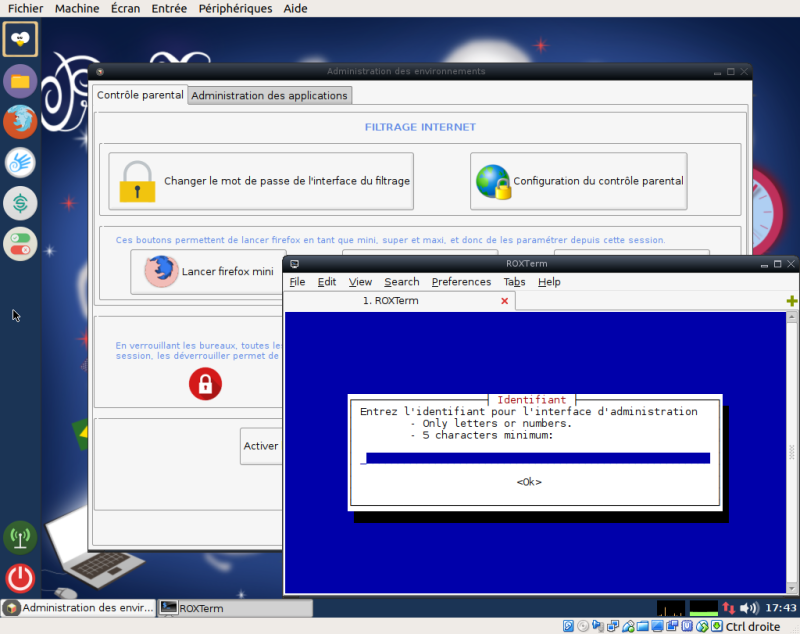Switch to Administration des applications tab
This screenshot has height=634, width=800.
[x=269, y=95]
